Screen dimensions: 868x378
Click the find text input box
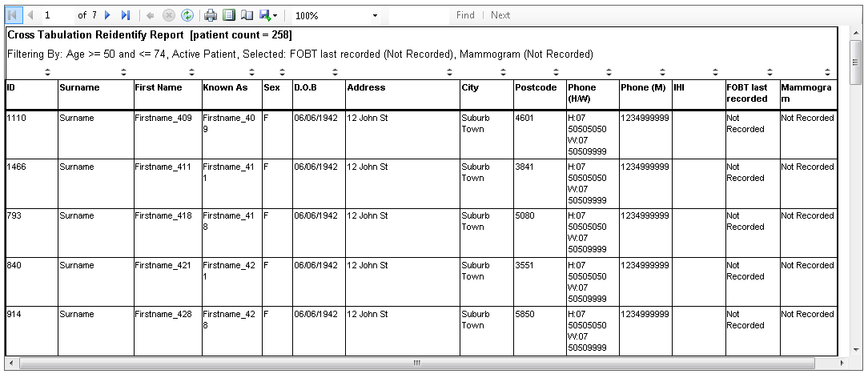click(419, 15)
